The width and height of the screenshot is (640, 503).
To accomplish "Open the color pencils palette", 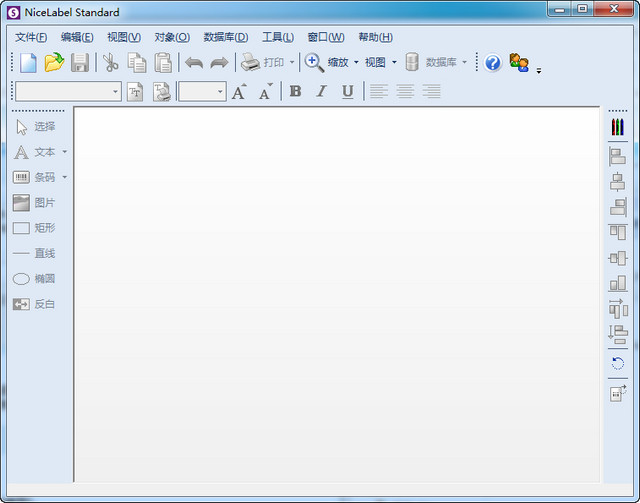I will tap(618, 127).
